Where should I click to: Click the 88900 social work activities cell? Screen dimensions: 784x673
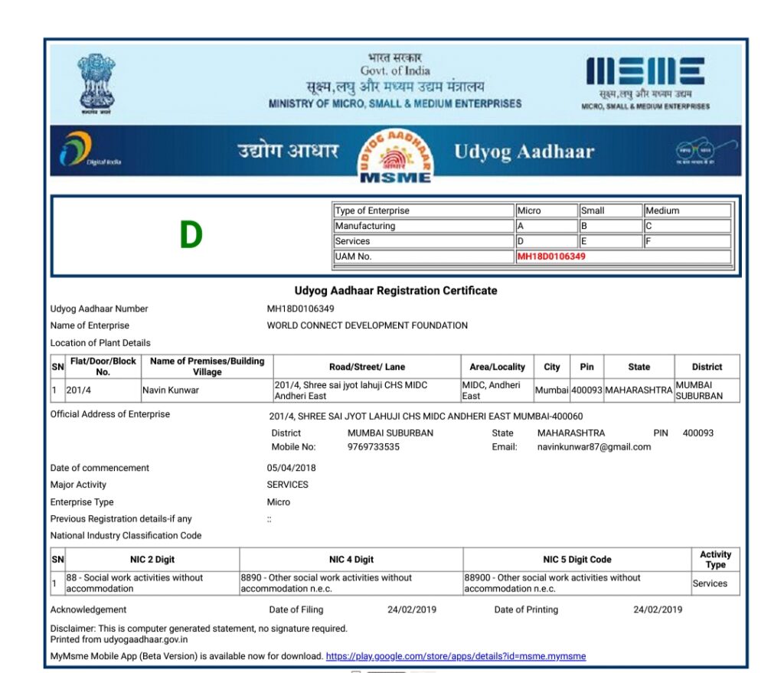point(576,583)
